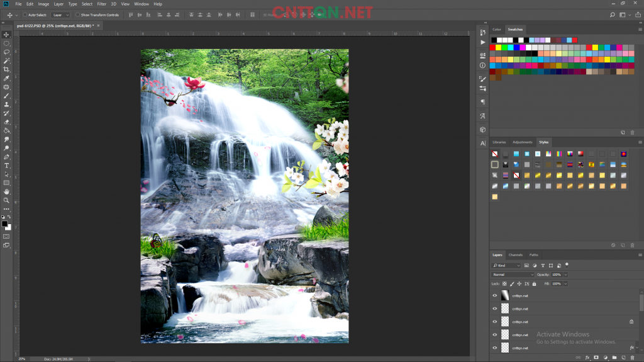Toggle lock all padlock icon
This screenshot has height=362, width=644.
[x=535, y=284]
